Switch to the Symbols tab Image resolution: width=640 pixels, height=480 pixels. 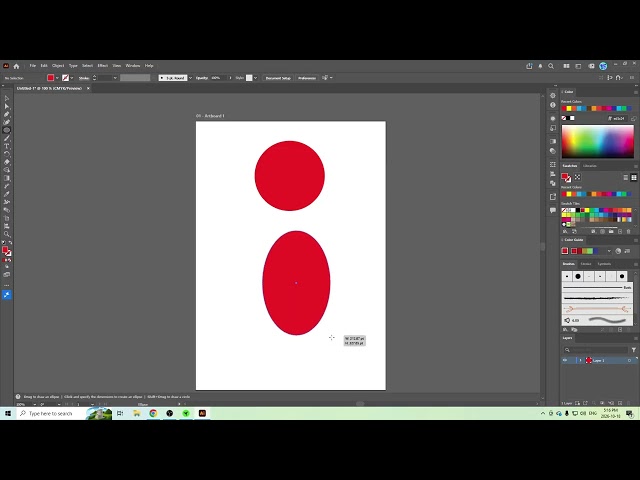point(604,264)
